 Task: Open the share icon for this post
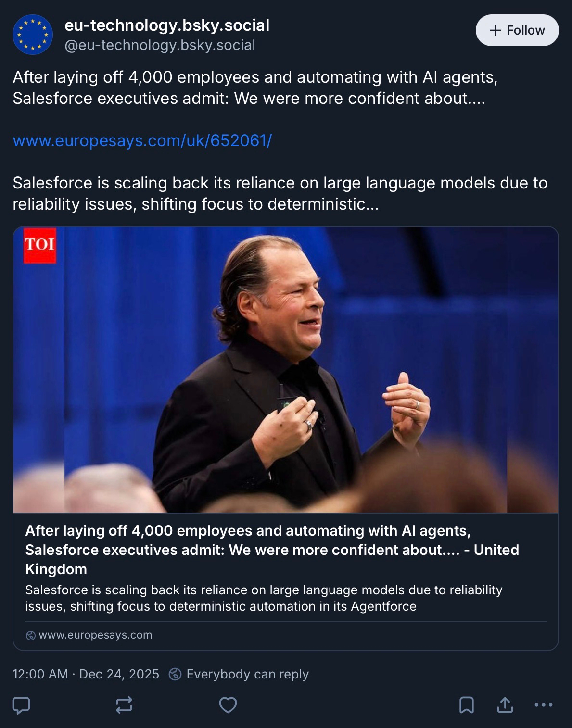point(505,705)
